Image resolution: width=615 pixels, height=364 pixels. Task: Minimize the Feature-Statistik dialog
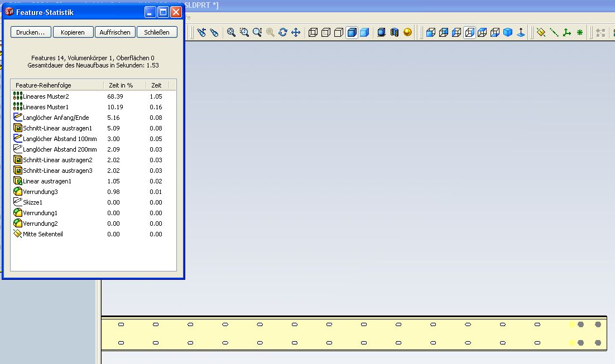[x=150, y=12]
